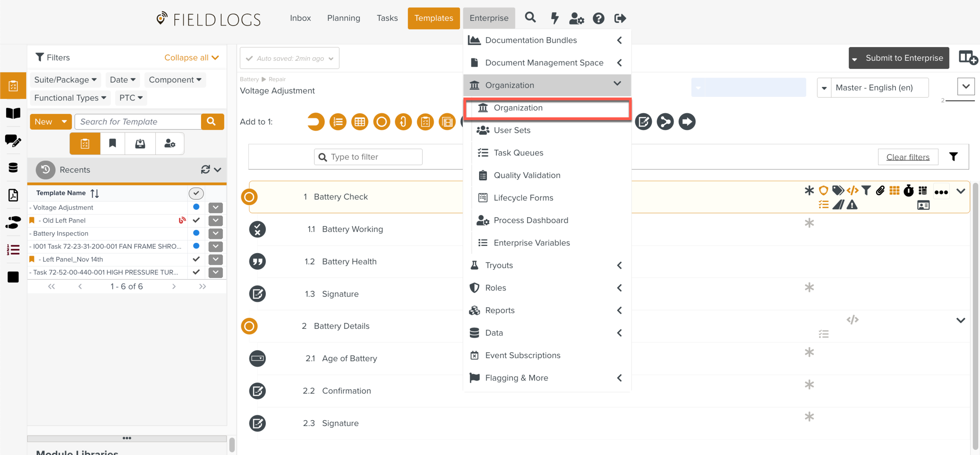Click the search magnifier in top navigation

(x=530, y=18)
